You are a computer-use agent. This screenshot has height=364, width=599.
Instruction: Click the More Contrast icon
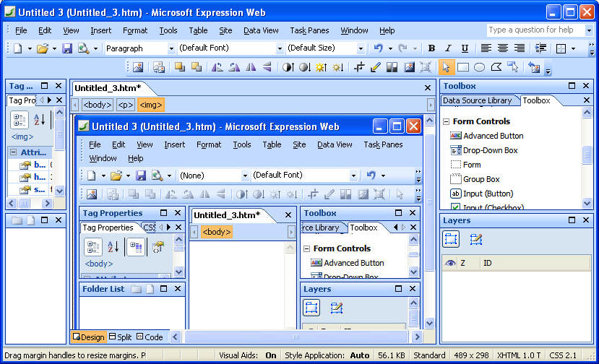pos(288,67)
